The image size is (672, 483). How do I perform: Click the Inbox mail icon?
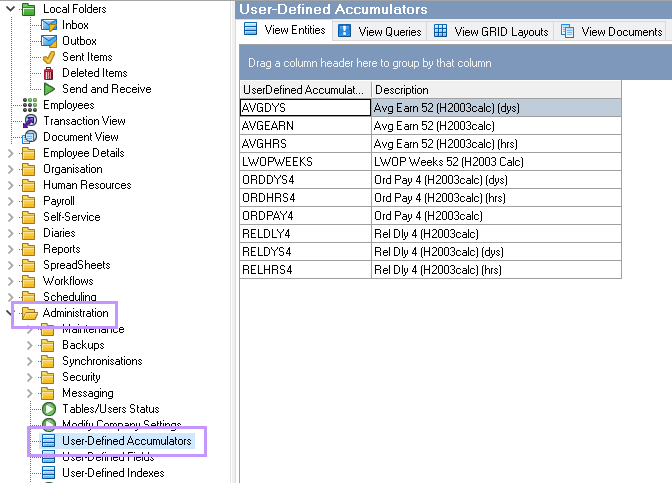[x=48, y=25]
